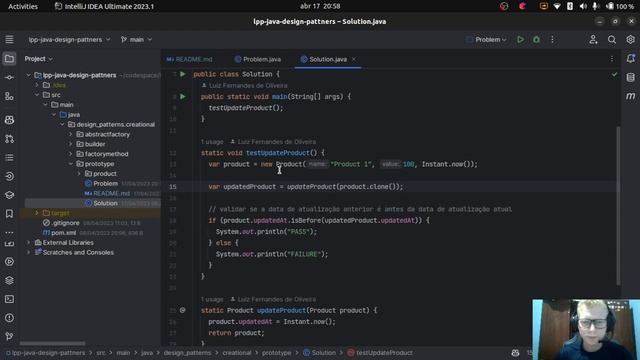This screenshot has width=640, height=360.
Task: Open the main hamburger menu
Action: coord(9,40)
